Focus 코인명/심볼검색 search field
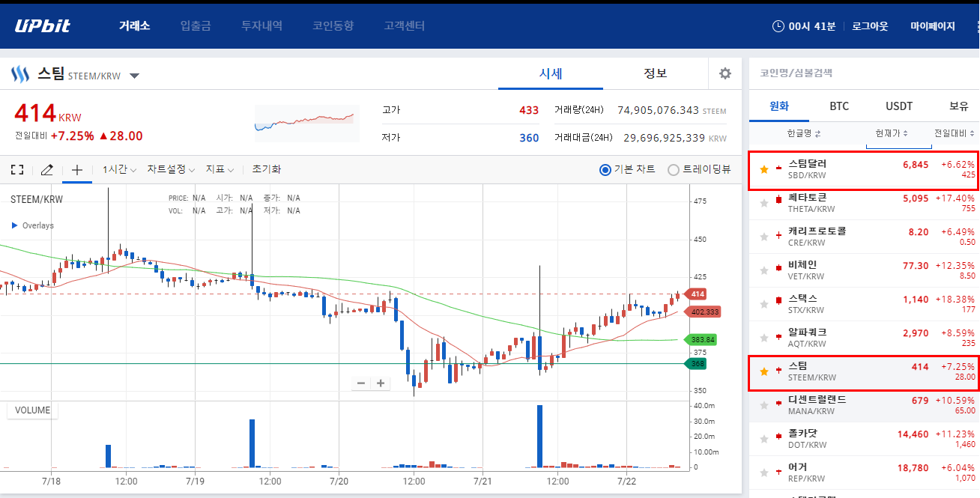Viewport: 980px width, 498px height. point(864,73)
